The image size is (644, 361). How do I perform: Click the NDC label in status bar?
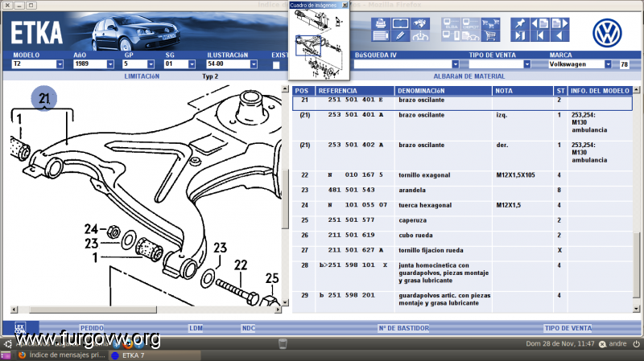point(249,328)
